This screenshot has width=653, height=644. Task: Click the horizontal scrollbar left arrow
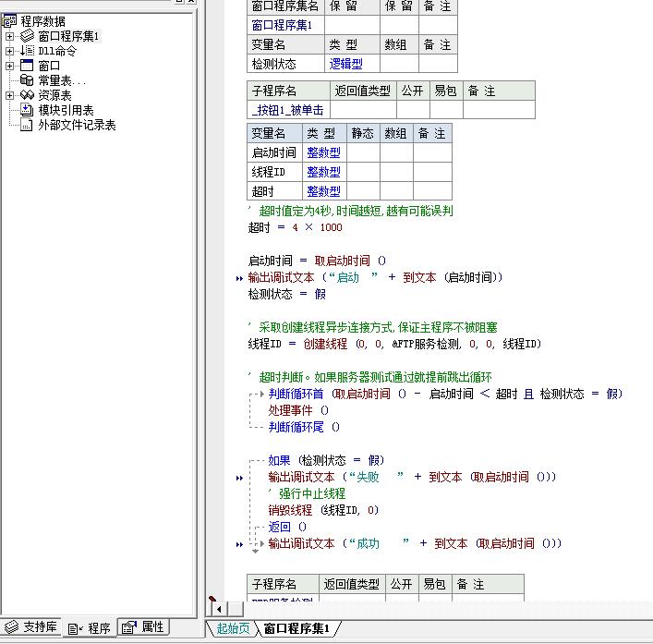(x=219, y=610)
